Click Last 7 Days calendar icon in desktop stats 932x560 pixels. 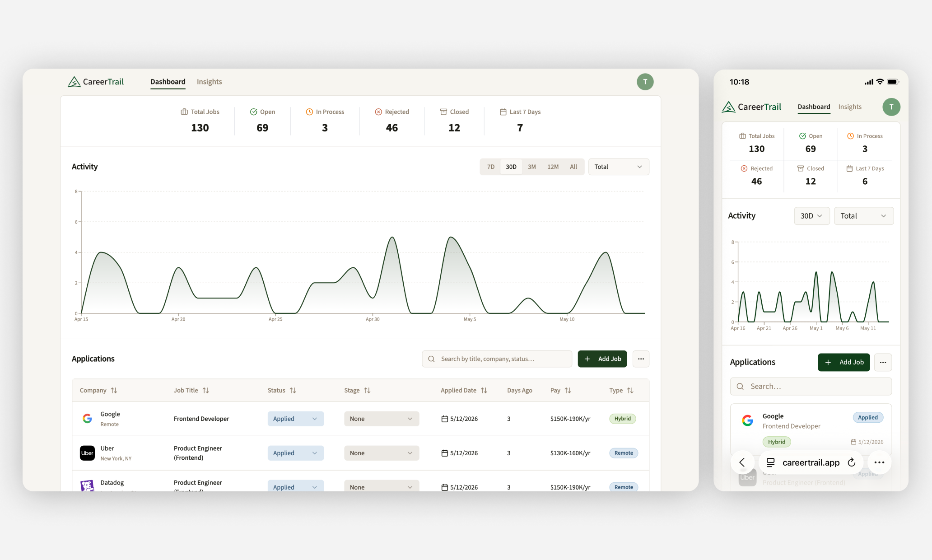[503, 112]
